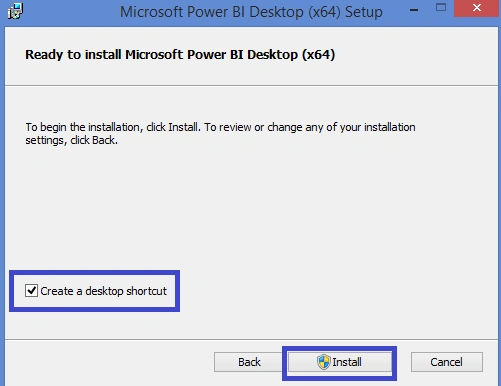Click the Cancel button label
Screen dimensions: 501x386
click(446, 362)
